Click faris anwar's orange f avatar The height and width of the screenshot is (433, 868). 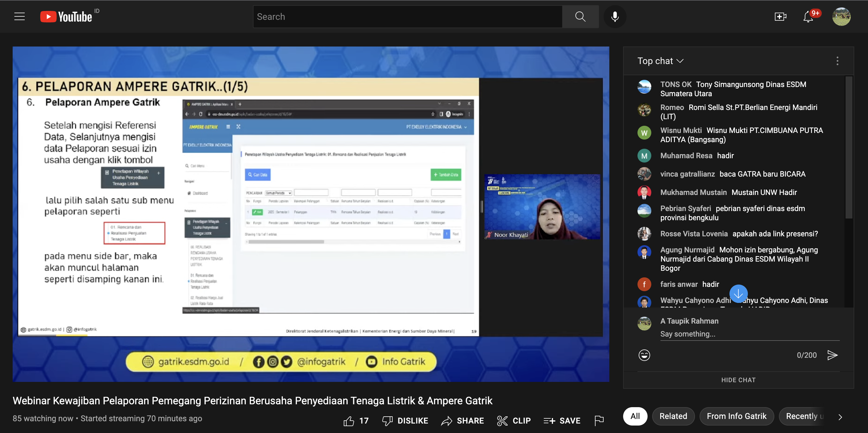644,284
